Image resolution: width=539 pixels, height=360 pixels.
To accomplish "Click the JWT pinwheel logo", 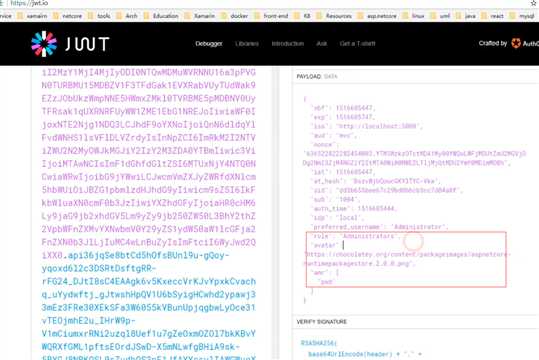I will (x=44, y=44).
